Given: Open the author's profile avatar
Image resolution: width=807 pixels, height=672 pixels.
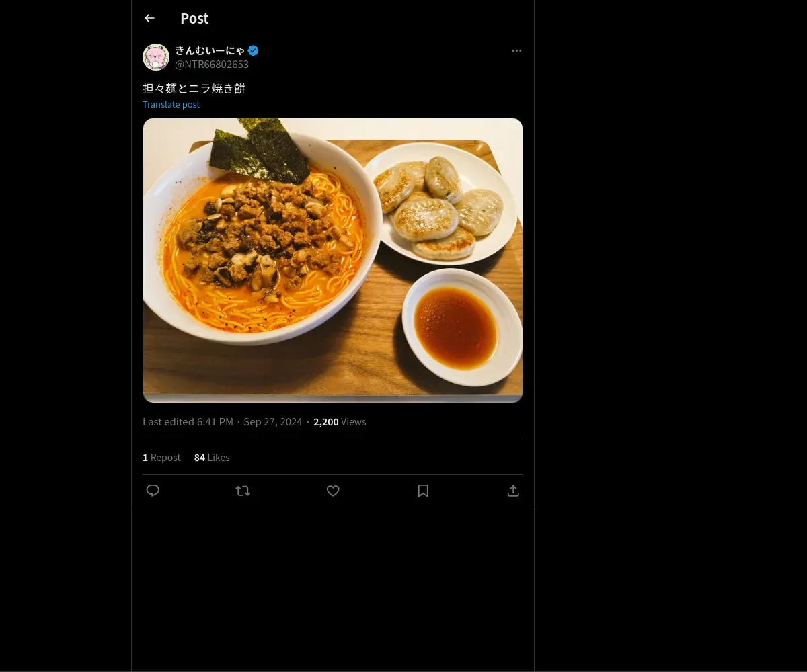Looking at the screenshot, I should [156, 57].
